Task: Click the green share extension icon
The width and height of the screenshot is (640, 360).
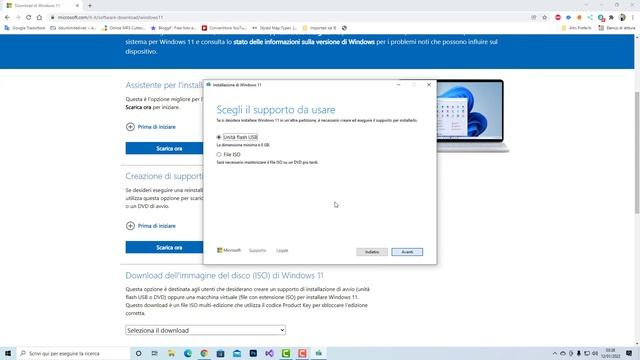Action: (x=590, y=18)
